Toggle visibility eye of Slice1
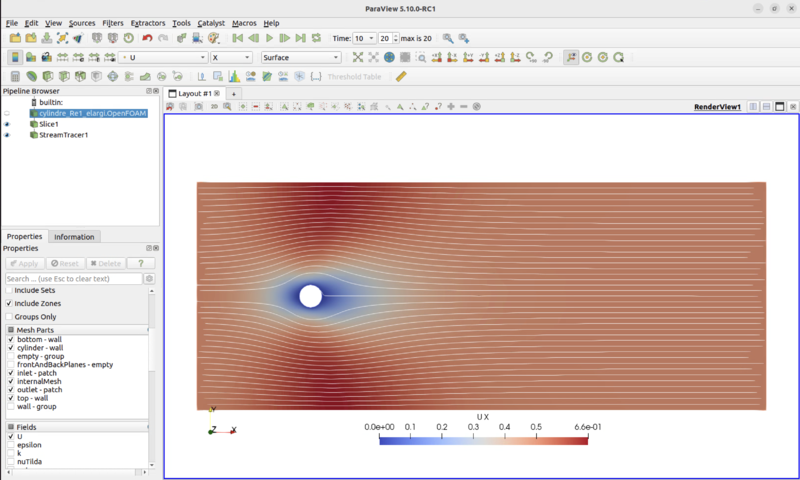This screenshot has height=480, width=800. 7,124
